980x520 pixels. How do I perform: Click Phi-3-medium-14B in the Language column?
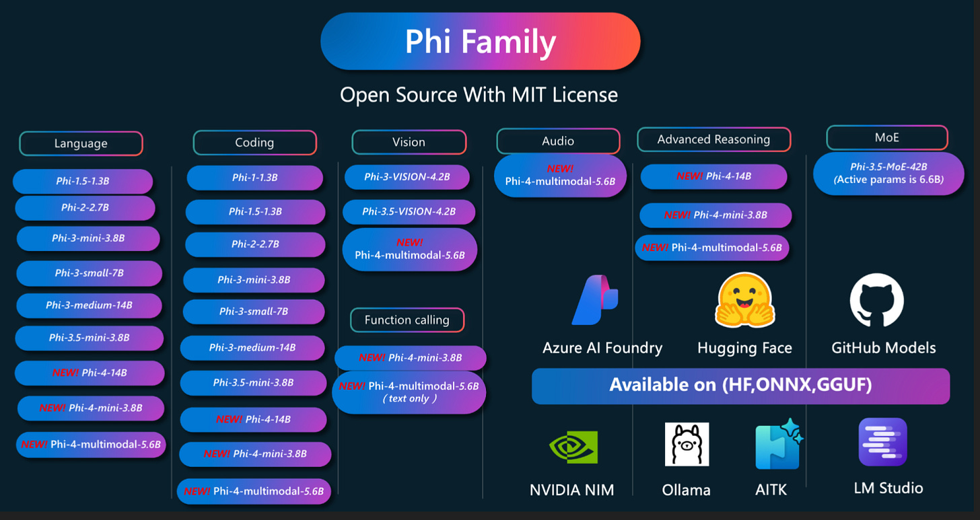click(89, 305)
